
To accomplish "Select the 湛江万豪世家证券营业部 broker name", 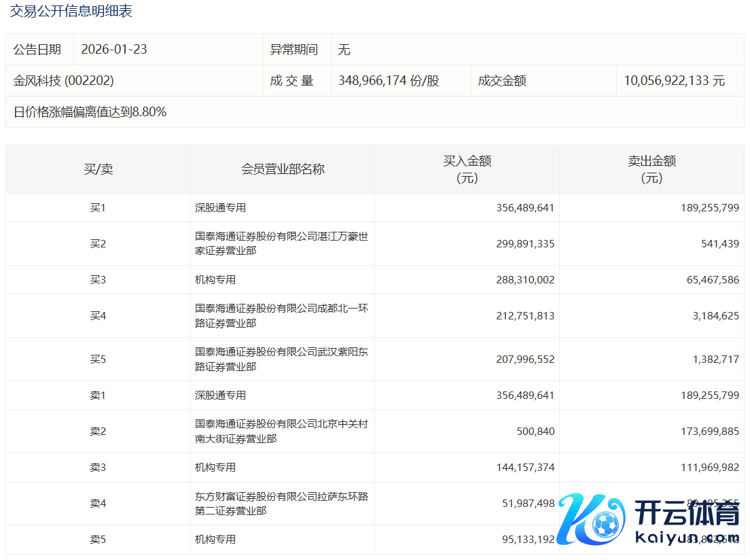I will pos(281,244).
